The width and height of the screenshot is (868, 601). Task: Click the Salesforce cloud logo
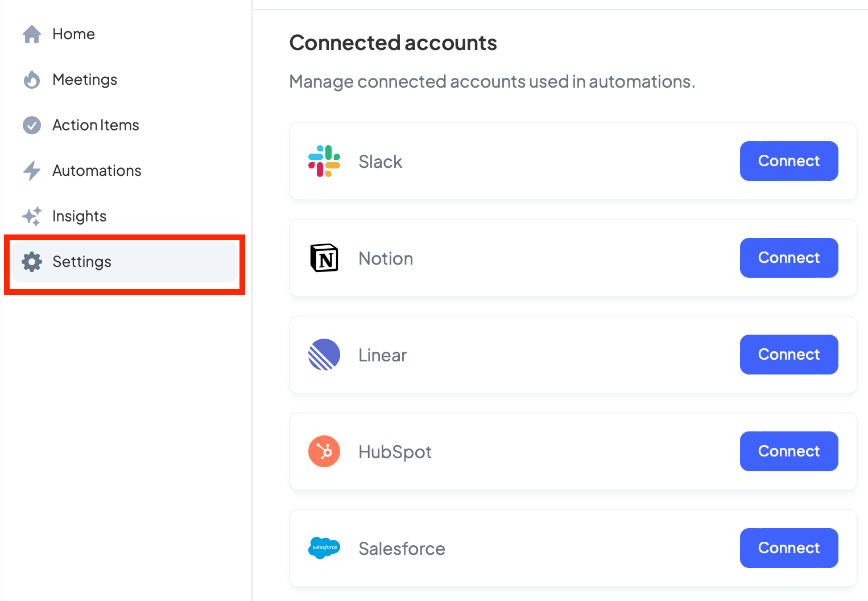pyautogui.click(x=324, y=548)
